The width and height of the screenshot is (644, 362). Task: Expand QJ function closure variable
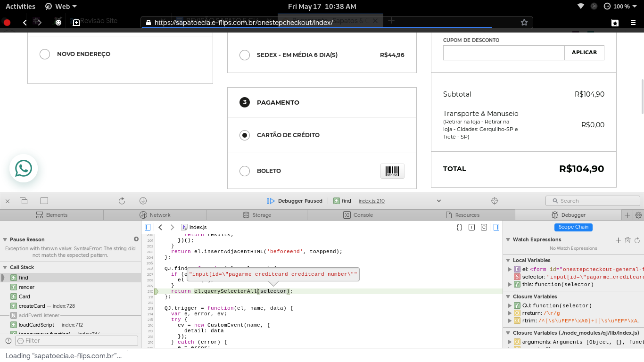(x=510, y=305)
